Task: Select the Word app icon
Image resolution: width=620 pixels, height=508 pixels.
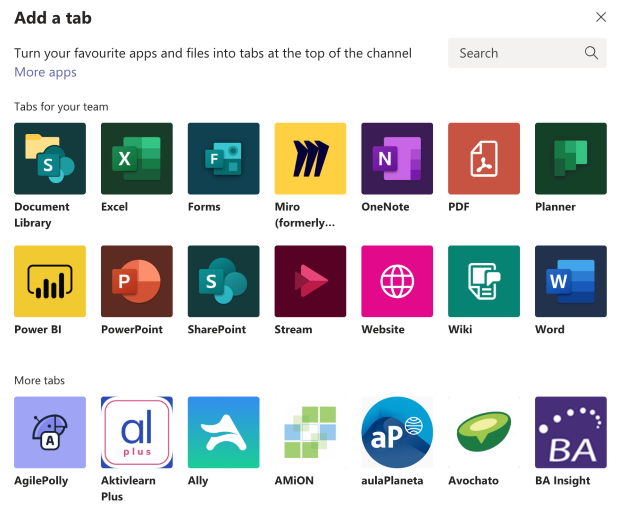Action: (571, 281)
